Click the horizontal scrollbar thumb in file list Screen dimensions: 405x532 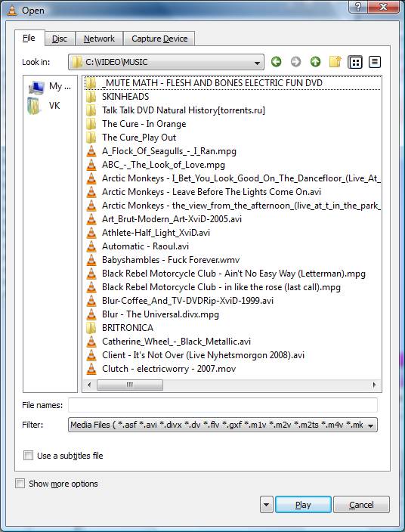click(130, 385)
